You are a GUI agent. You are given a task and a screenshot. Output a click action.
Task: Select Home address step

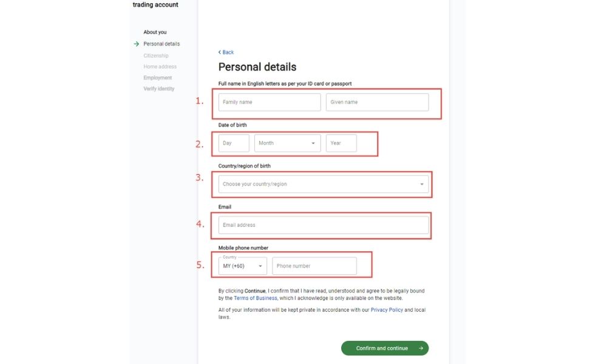tap(160, 67)
